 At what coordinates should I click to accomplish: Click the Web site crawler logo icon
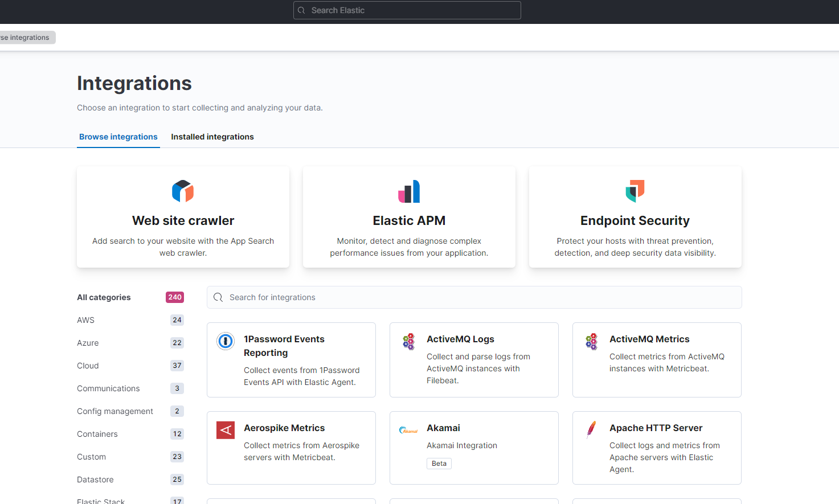point(182,191)
